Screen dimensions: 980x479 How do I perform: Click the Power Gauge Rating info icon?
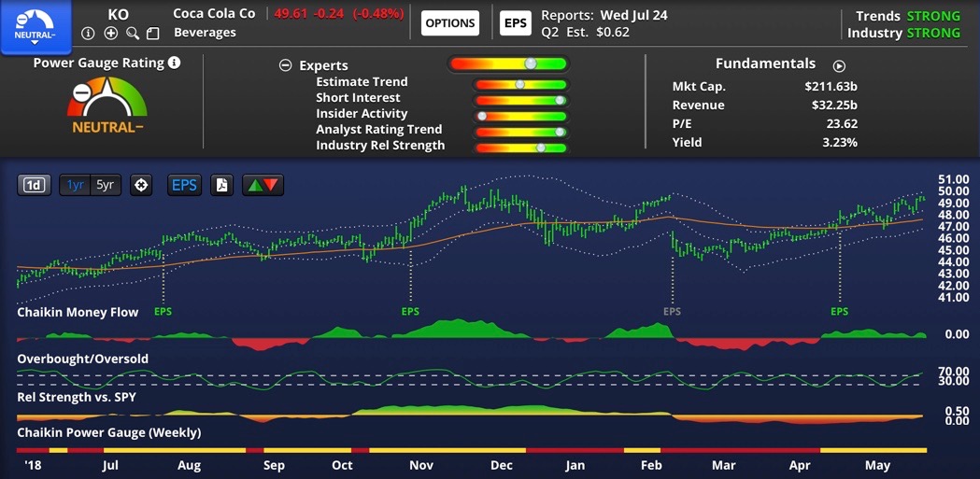(x=175, y=63)
